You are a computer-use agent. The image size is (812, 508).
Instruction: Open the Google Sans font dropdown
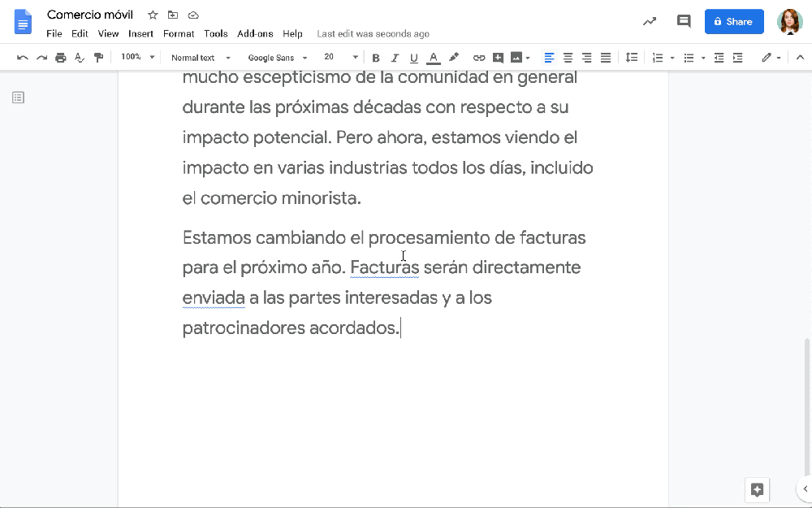[x=278, y=58]
